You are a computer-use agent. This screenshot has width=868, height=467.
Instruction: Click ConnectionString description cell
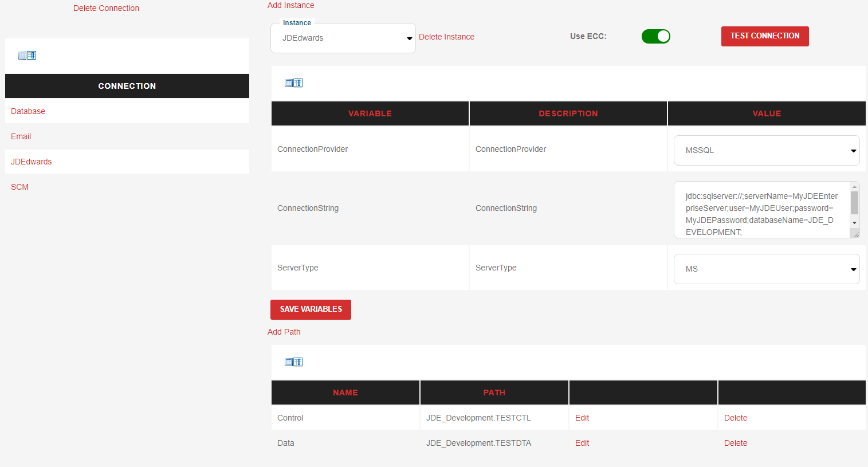click(x=568, y=208)
